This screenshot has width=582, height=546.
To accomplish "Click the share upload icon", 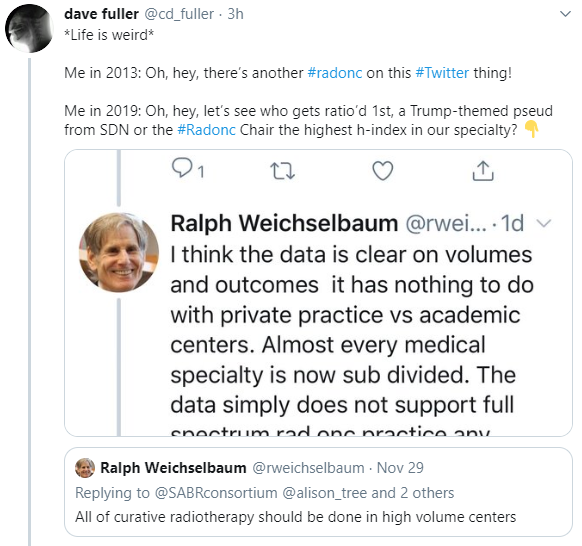I will pyautogui.click(x=483, y=171).
